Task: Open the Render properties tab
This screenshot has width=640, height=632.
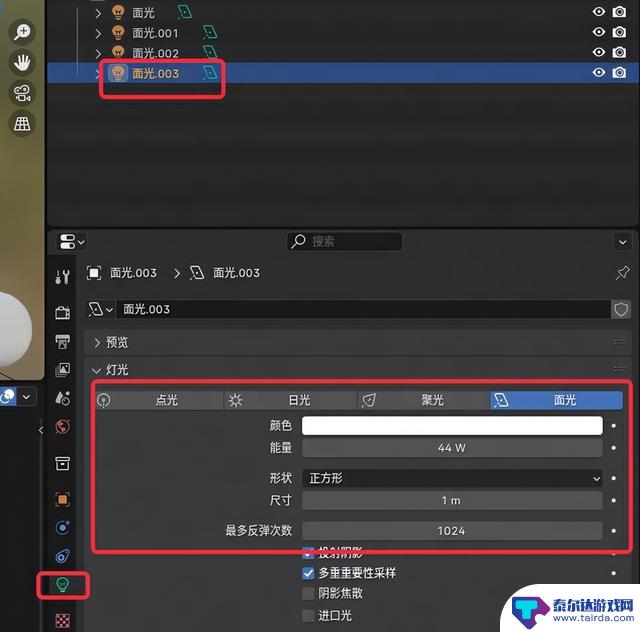Action: point(62,313)
